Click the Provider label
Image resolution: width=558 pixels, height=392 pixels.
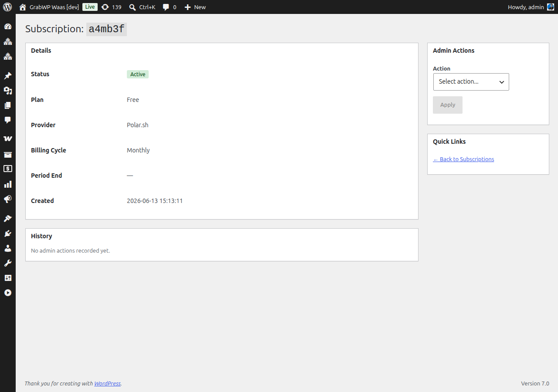[43, 125]
